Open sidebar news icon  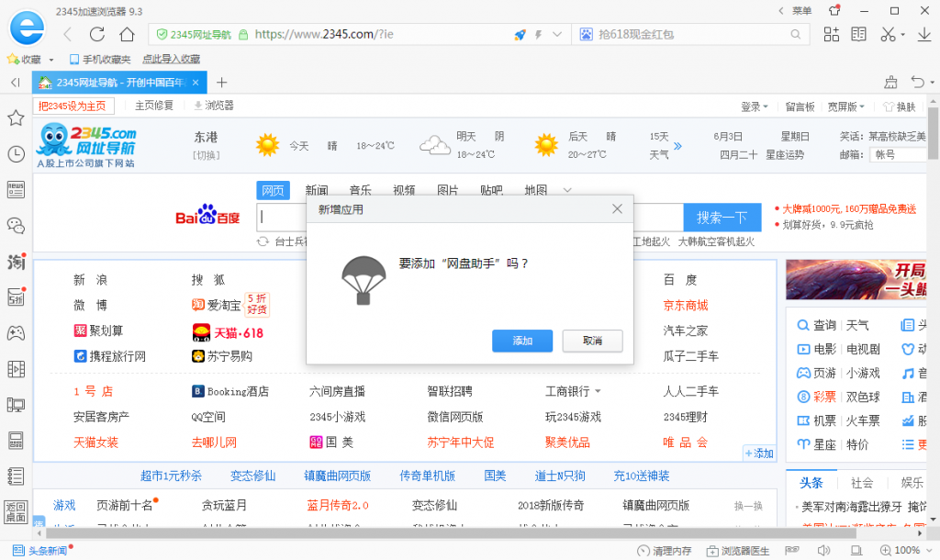click(16, 189)
